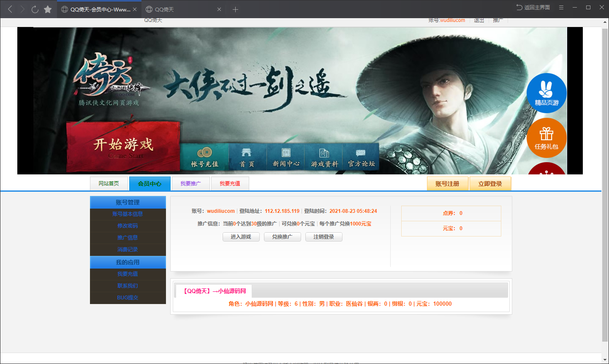Click the character info line 角色: 小仙源码网
The width and height of the screenshot is (609, 364).
coord(340,304)
